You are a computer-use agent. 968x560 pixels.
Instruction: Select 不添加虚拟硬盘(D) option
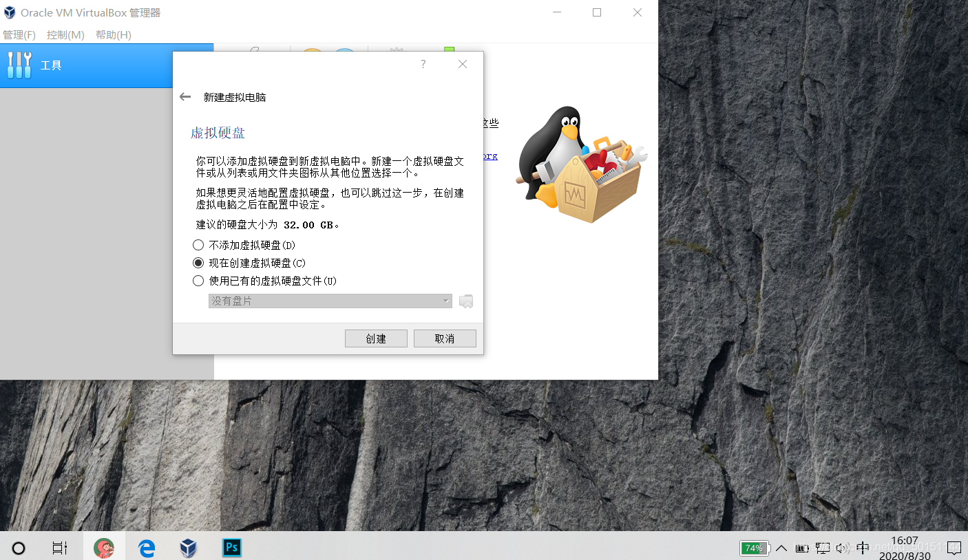coord(198,244)
